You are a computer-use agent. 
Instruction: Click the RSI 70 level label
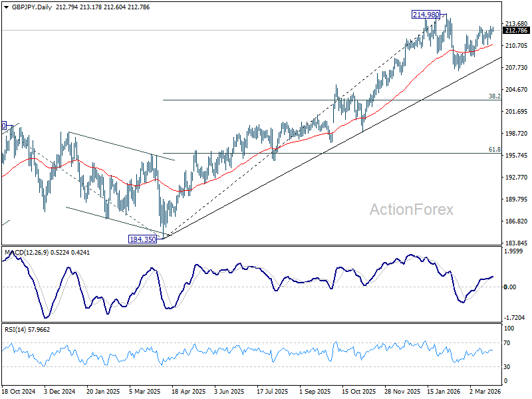coord(507,343)
